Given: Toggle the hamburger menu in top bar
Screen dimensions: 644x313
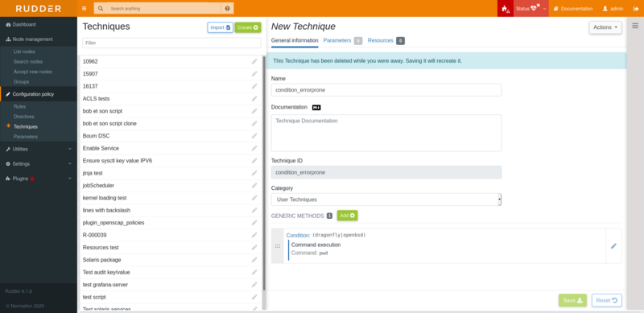Looking at the screenshot, I should (85, 8).
